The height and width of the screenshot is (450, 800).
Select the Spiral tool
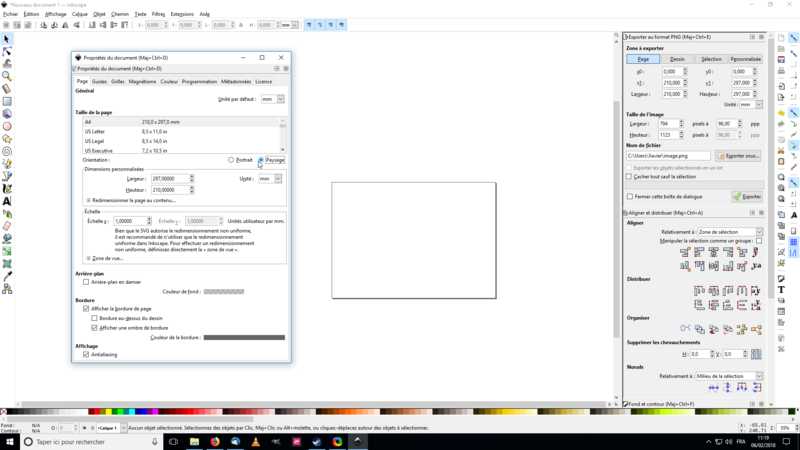tap(7, 151)
